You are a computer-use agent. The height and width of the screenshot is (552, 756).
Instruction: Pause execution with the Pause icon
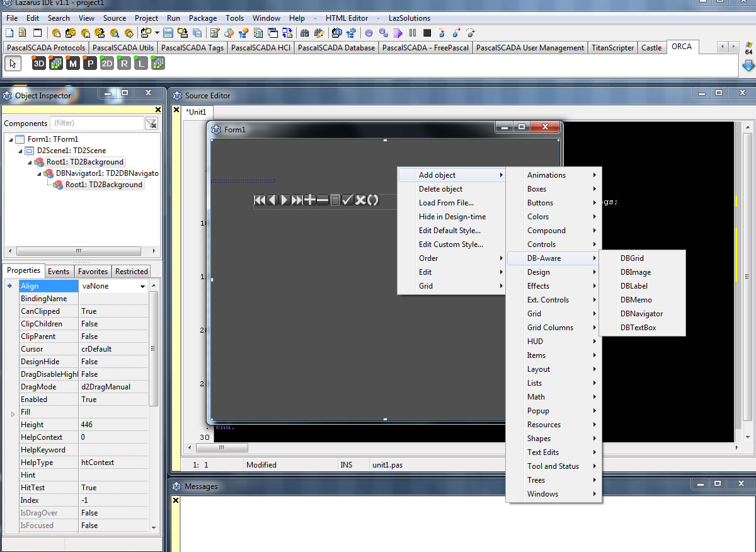(413, 33)
